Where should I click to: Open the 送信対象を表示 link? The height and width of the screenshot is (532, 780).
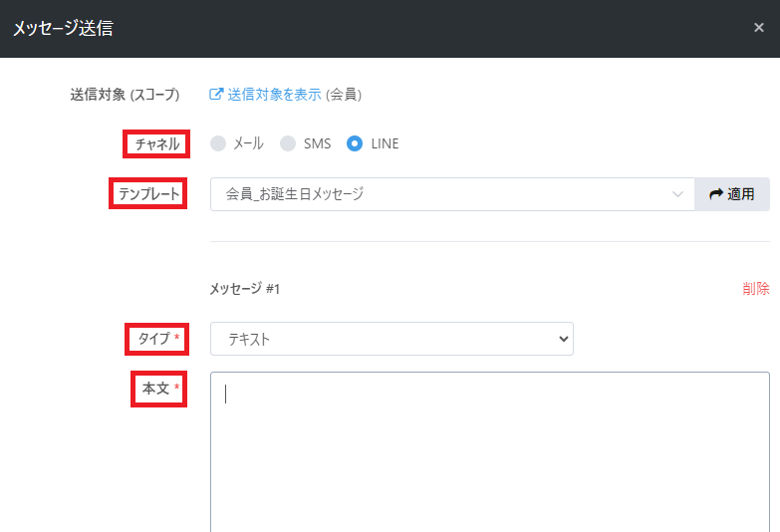pos(274,95)
